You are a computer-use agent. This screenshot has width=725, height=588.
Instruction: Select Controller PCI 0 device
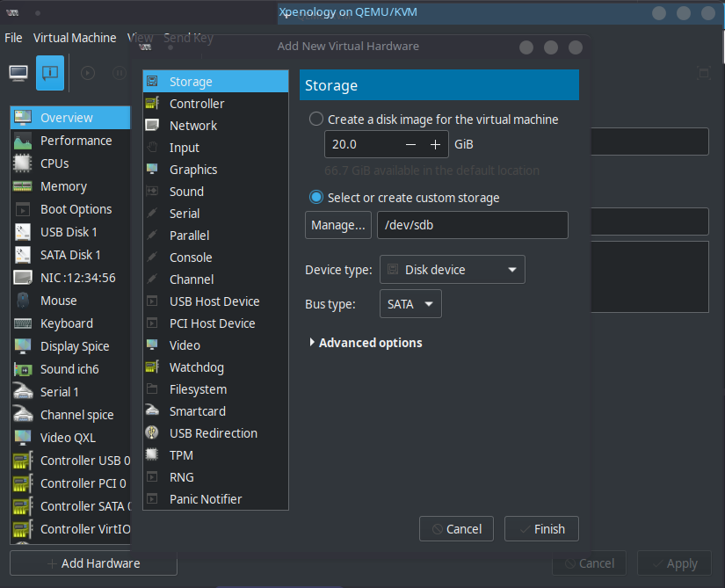pos(70,483)
